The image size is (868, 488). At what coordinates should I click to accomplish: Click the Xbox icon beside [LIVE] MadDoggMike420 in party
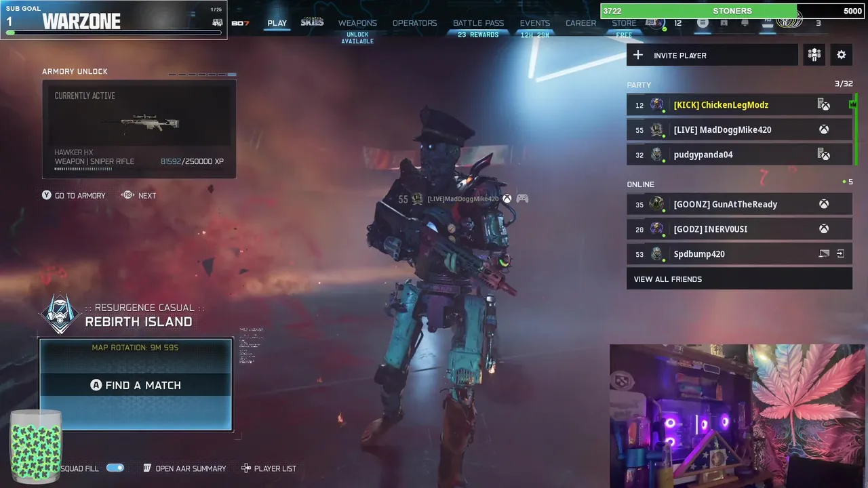click(823, 129)
